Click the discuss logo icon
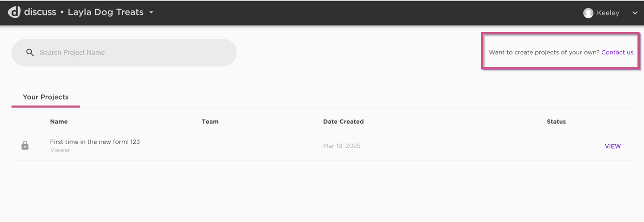The height and width of the screenshot is (222, 644). (14, 12)
